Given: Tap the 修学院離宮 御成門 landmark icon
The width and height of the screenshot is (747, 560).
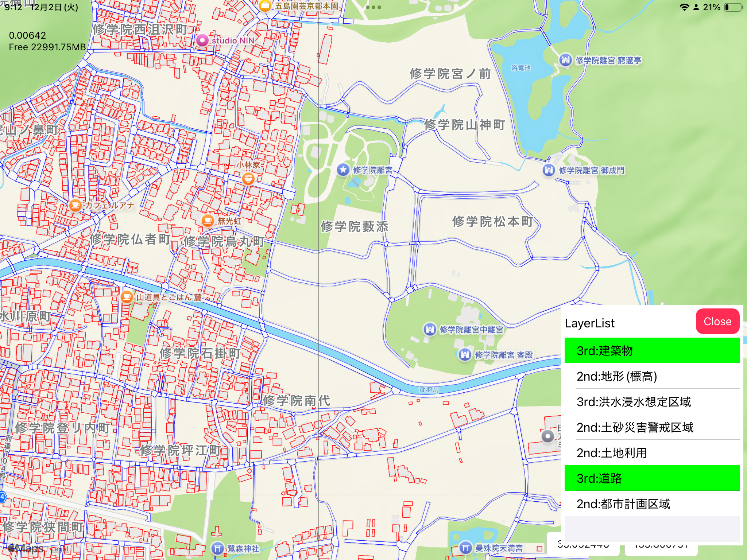Looking at the screenshot, I should point(549,170).
